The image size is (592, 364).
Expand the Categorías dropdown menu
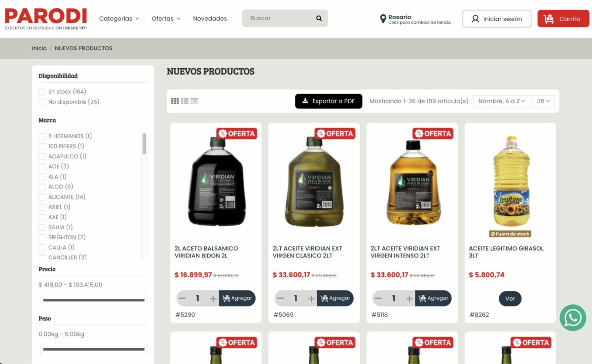pos(119,19)
